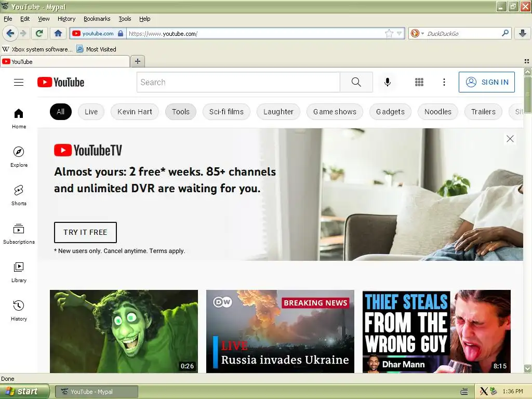
Task: Open the Help menu
Action: pyautogui.click(x=145, y=19)
